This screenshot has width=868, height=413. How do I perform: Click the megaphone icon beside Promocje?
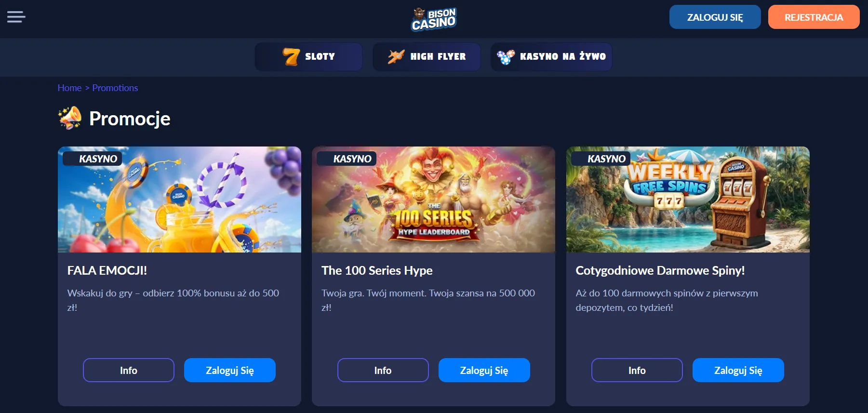coord(70,118)
